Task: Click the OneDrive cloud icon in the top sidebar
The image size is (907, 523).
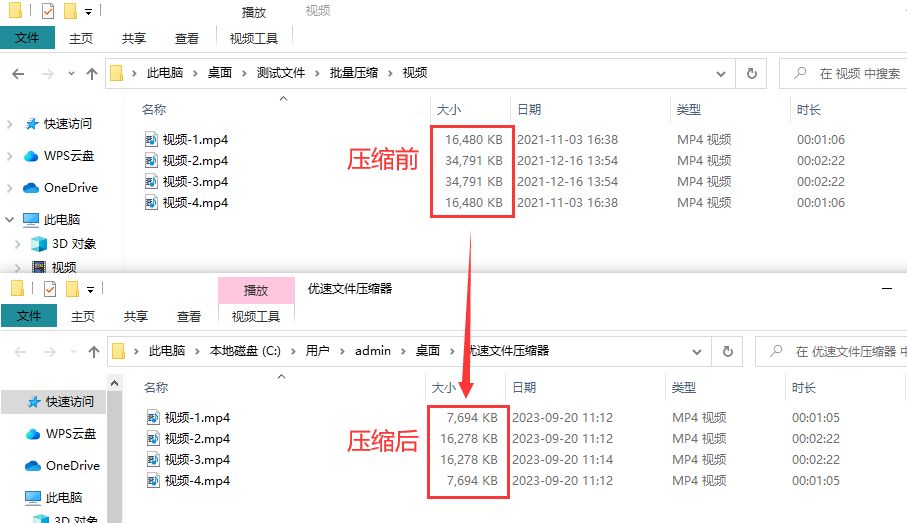Action: [31, 188]
